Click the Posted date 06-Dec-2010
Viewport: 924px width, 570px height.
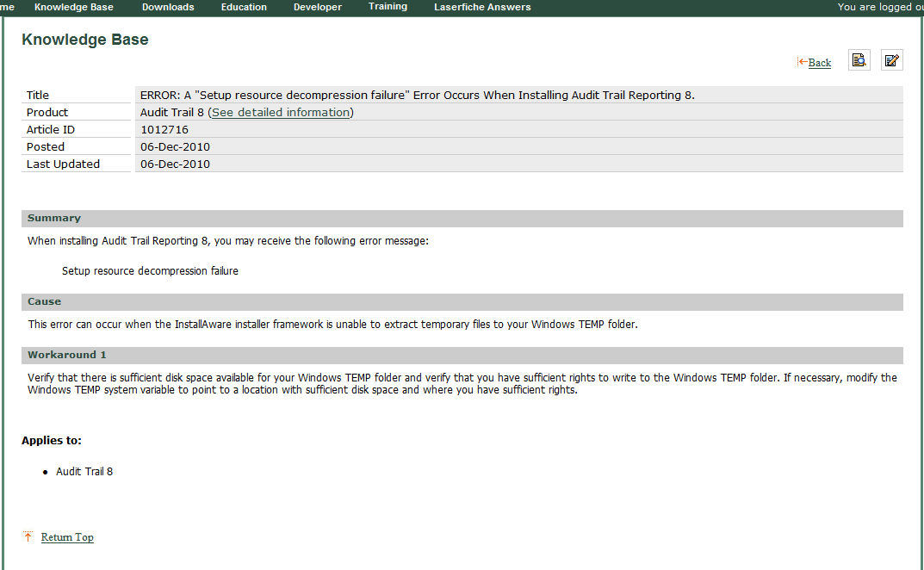(175, 146)
